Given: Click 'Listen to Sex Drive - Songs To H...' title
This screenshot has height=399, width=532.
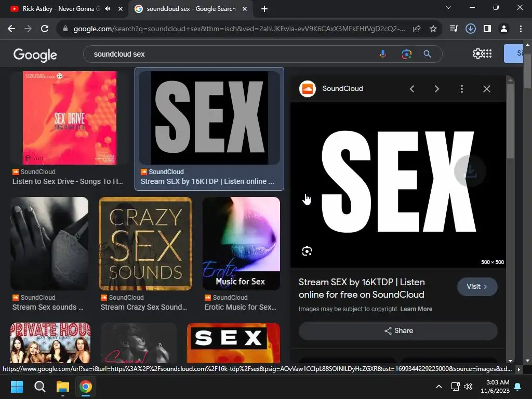Looking at the screenshot, I should click(68, 181).
